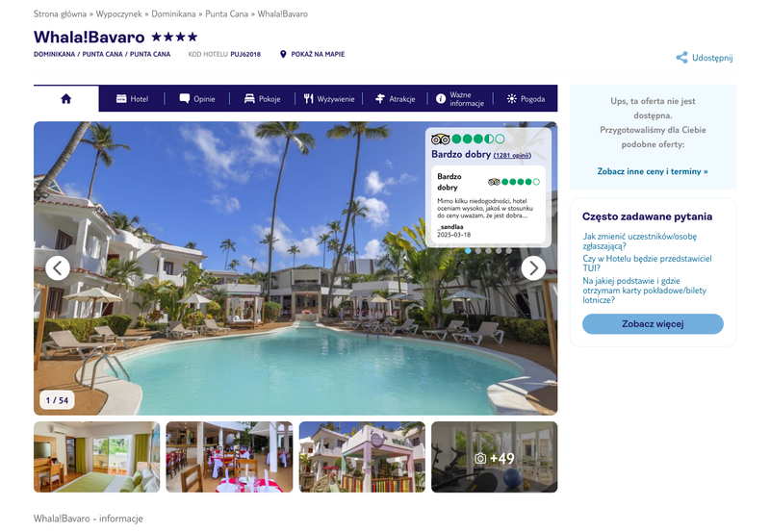Click the Punta Cana breadcrumb link

point(226,13)
